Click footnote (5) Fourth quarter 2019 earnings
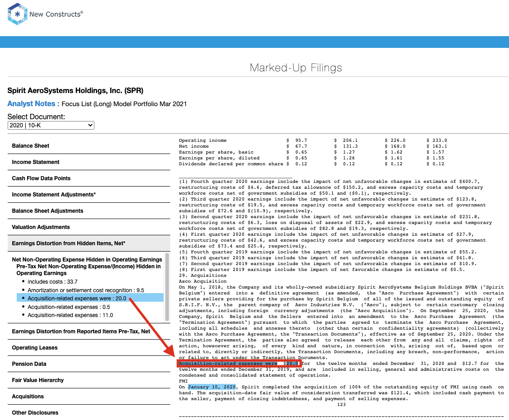Screen dimensions: 509x420 [328, 252]
